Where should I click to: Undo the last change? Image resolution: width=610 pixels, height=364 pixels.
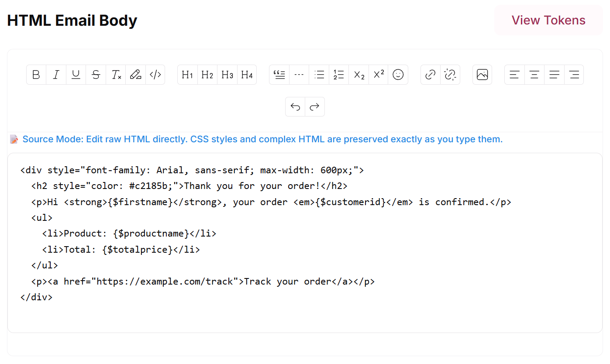point(295,107)
